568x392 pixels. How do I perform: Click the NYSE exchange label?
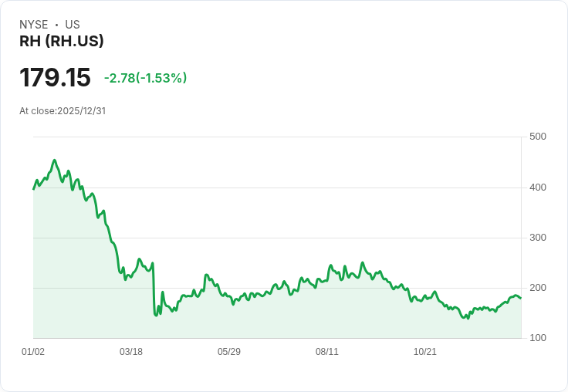[34, 25]
